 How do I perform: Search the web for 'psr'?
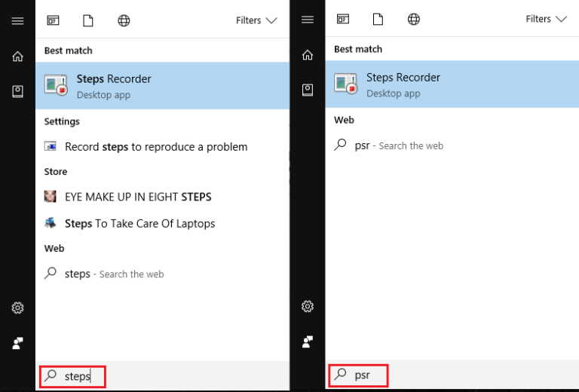[452, 145]
